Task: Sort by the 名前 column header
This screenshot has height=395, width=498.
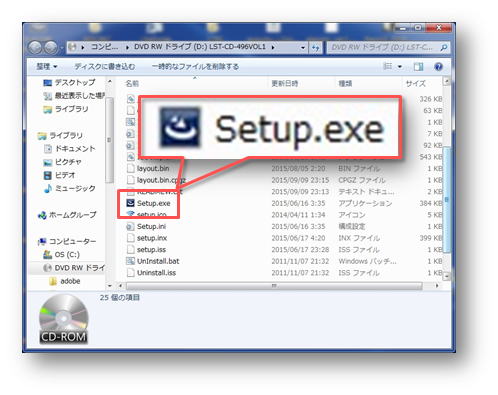Action: click(x=132, y=83)
